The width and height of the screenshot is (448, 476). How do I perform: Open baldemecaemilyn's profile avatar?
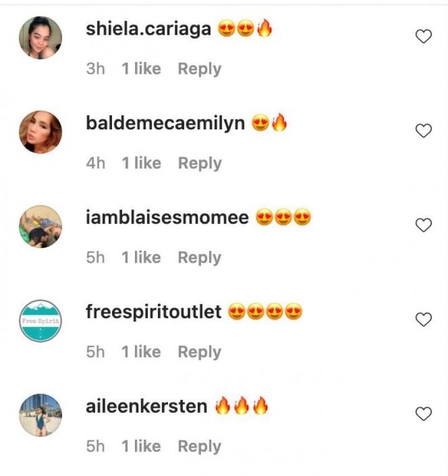(x=40, y=132)
